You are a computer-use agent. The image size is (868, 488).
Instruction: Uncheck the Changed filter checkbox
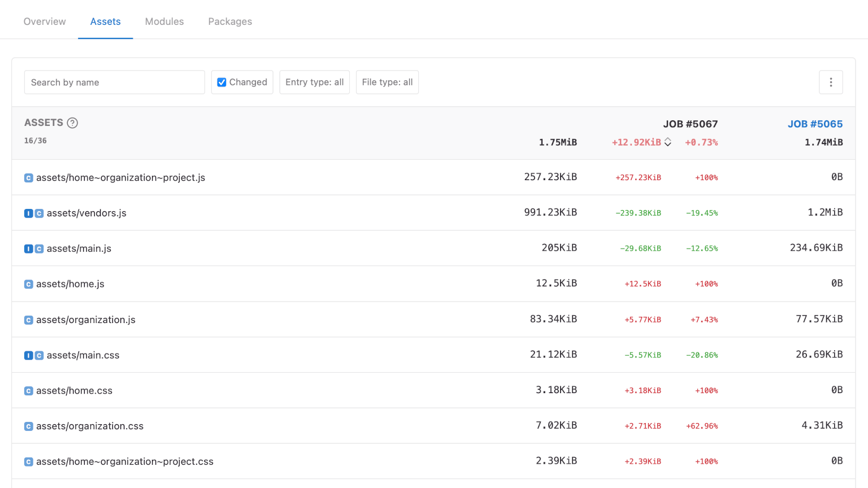click(222, 82)
